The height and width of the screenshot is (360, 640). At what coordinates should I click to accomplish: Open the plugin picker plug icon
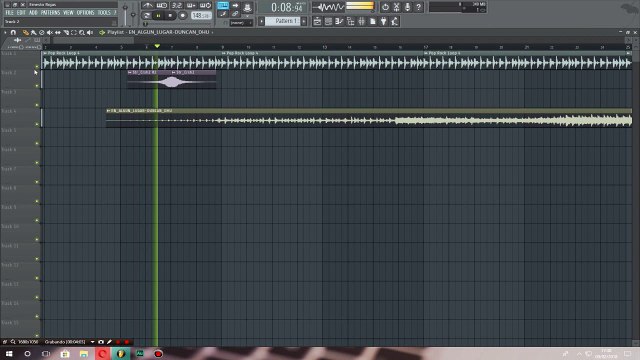[384, 21]
